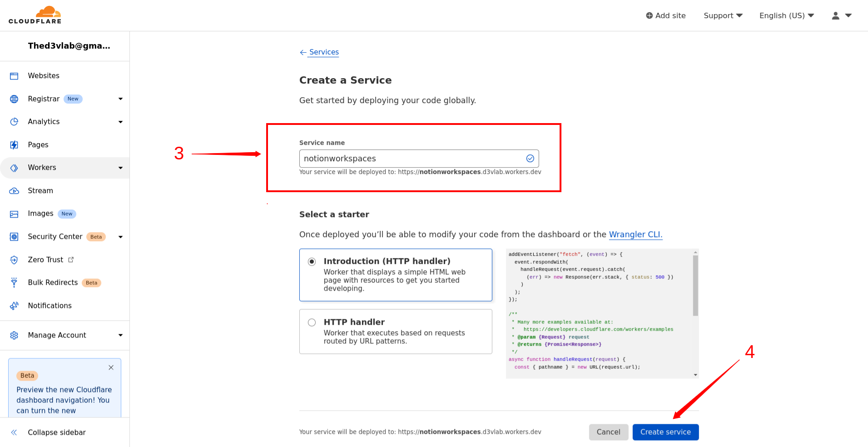This screenshot has width=868, height=447.
Task: Click the HTTP handler starter card description
Action: tap(394, 337)
